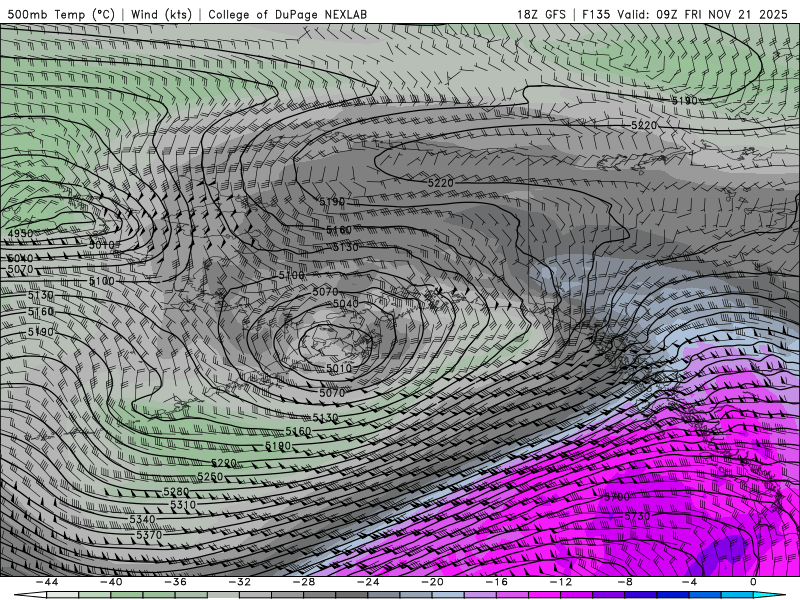This screenshot has height=600, width=800.
Task: Click the -12 value on the temperature scale
Action: [561, 582]
